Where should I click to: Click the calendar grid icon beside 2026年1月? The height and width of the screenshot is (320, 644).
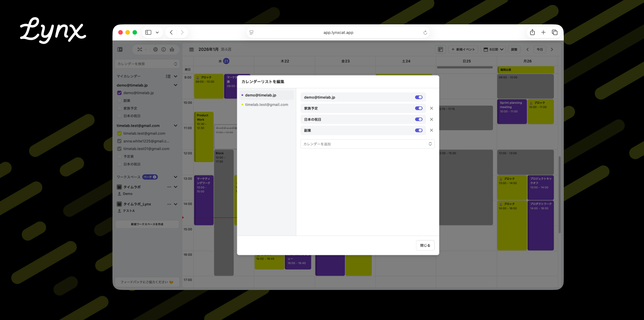192,49
